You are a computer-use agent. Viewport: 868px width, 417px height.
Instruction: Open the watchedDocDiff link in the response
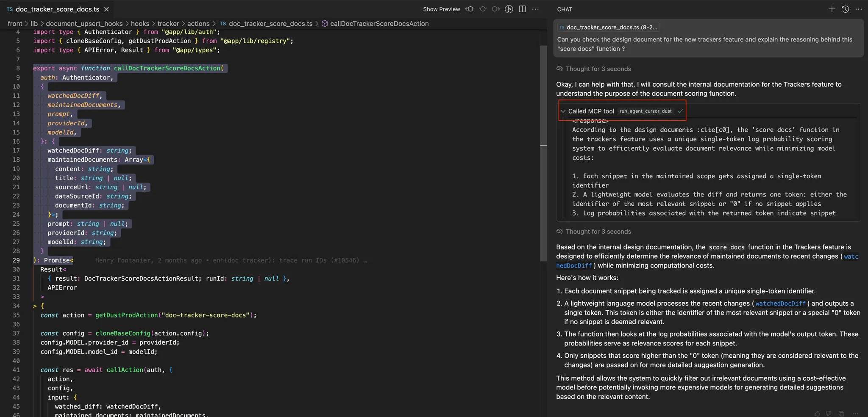pyautogui.click(x=781, y=304)
